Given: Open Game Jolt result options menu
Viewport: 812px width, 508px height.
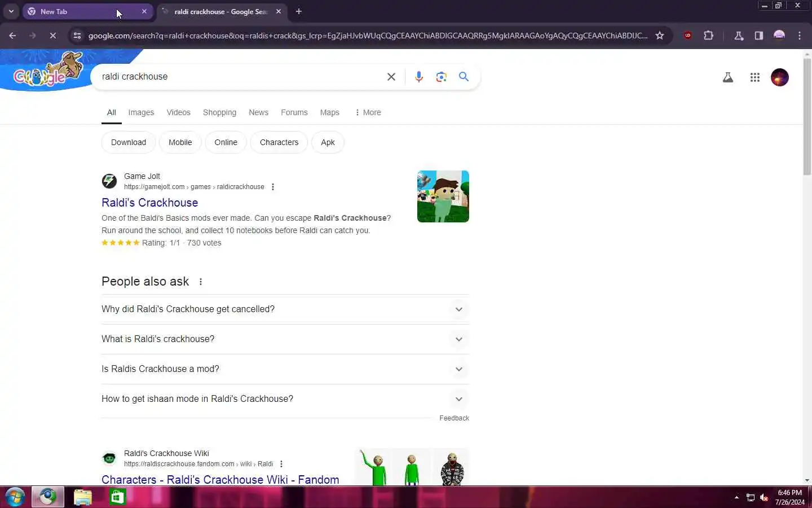Looking at the screenshot, I should pos(273,187).
